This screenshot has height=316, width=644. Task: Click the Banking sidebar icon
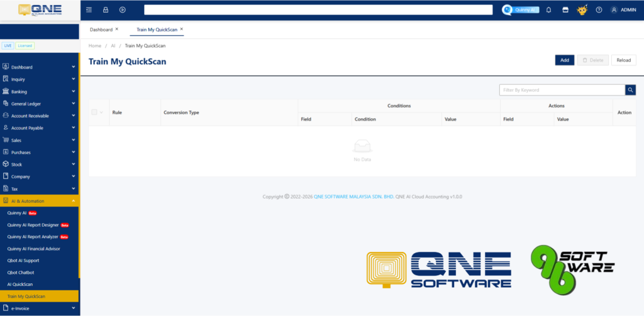[x=6, y=91]
